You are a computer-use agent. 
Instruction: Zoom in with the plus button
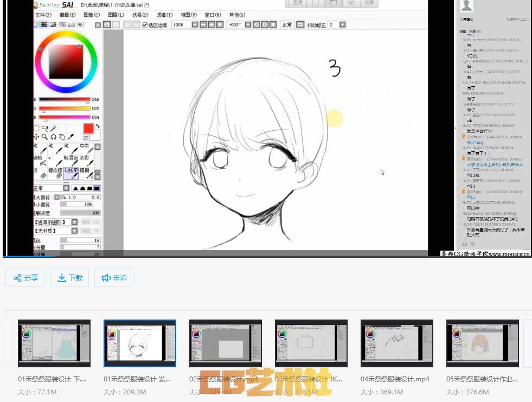tap(211, 25)
